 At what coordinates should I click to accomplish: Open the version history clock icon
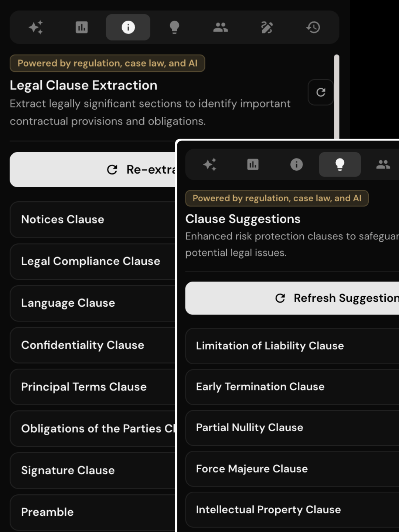coord(313,27)
